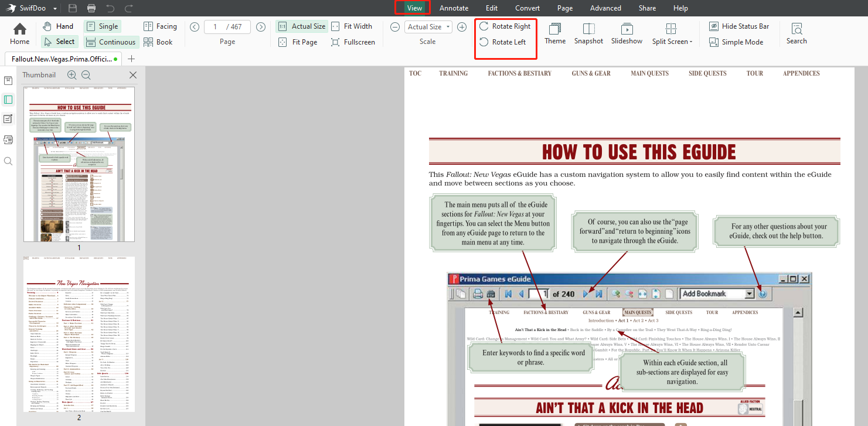The height and width of the screenshot is (426, 868).
Task: Click the page number input field
Action: tap(227, 27)
